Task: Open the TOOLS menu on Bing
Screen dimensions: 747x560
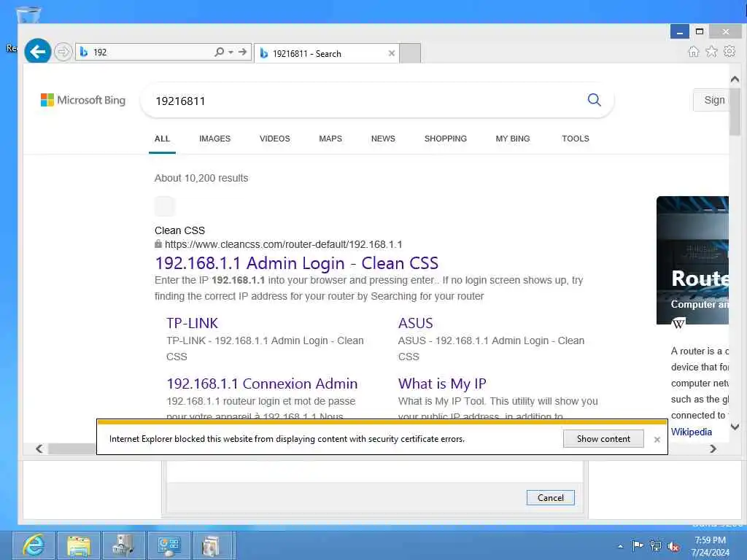Action: tap(576, 139)
